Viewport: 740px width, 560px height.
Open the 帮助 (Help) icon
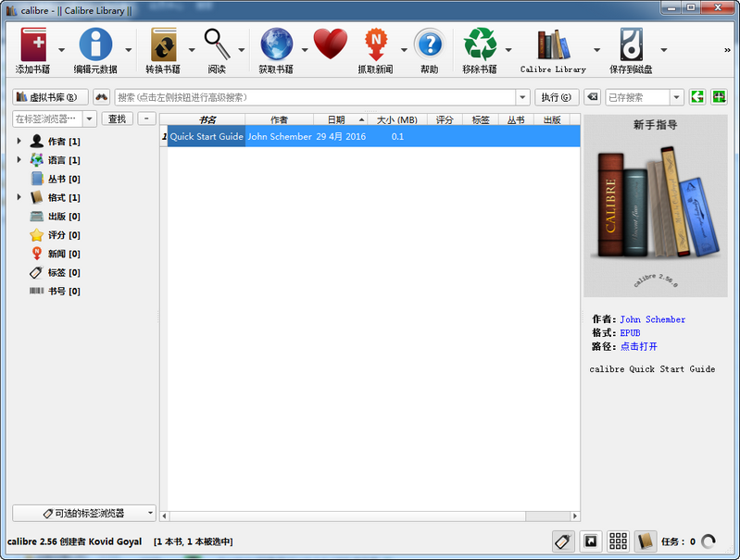click(x=429, y=46)
